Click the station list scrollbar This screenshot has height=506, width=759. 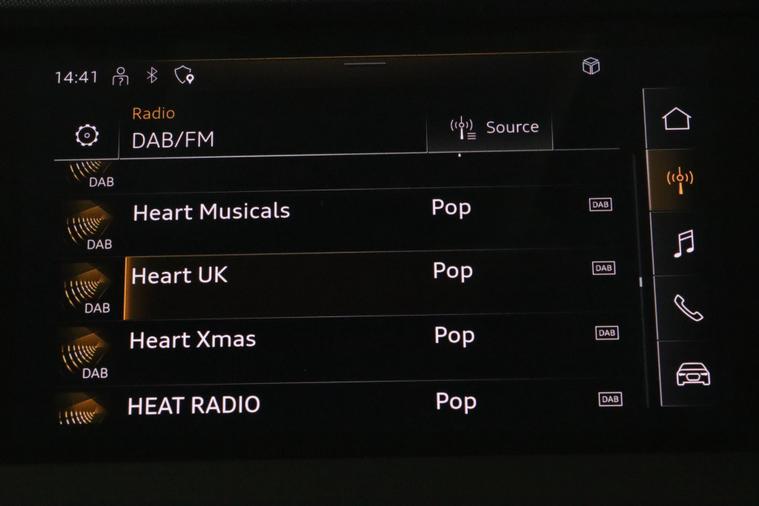tap(640, 281)
